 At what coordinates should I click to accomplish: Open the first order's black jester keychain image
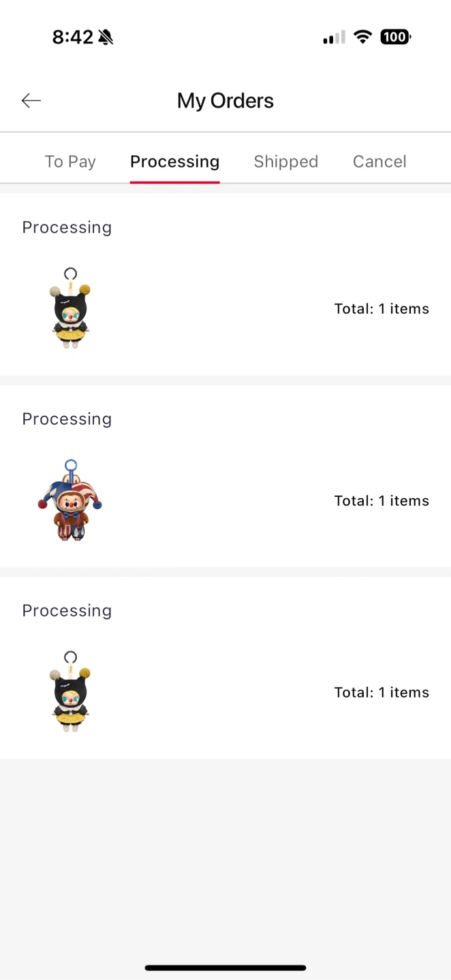(x=70, y=308)
